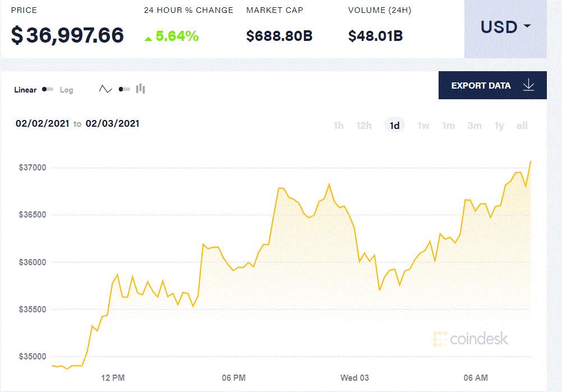Open the USD currency dropdown
The width and height of the screenshot is (562, 392).
coord(505,29)
